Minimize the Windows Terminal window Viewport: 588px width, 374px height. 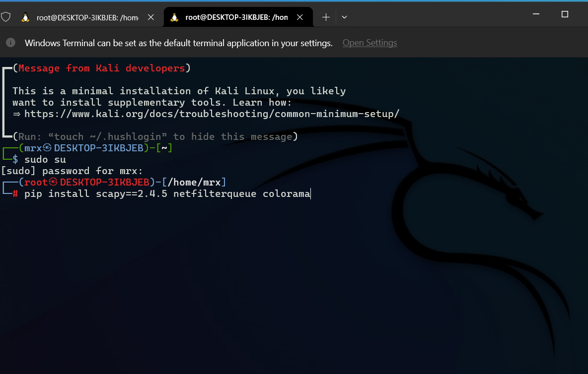pos(536,14)
